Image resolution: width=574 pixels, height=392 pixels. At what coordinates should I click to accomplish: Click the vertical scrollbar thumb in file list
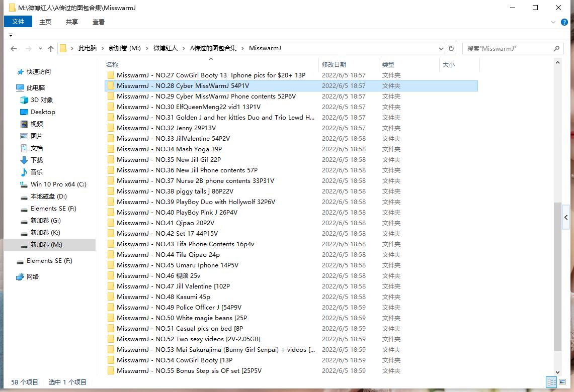(557, 276)
